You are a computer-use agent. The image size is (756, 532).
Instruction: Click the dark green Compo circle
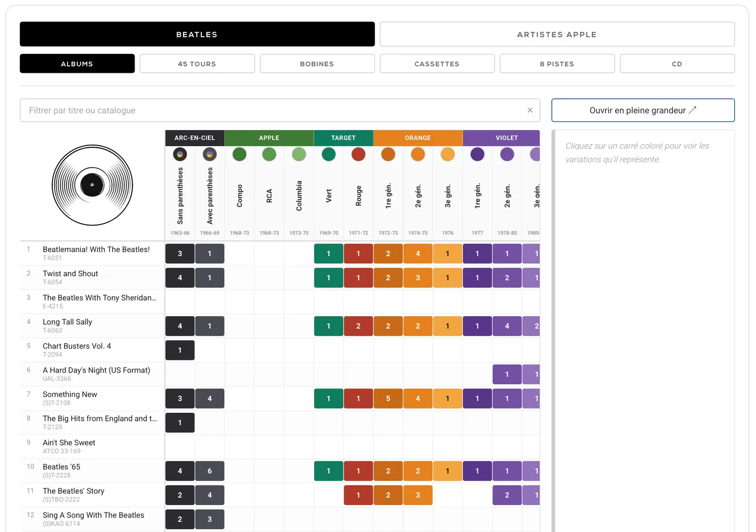point(239,154)
